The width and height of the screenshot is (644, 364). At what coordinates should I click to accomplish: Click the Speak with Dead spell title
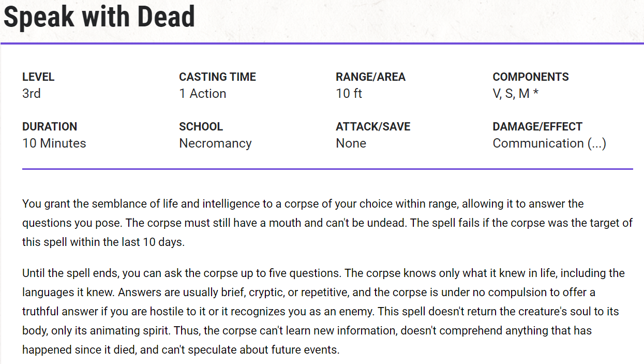pos(99,17)
